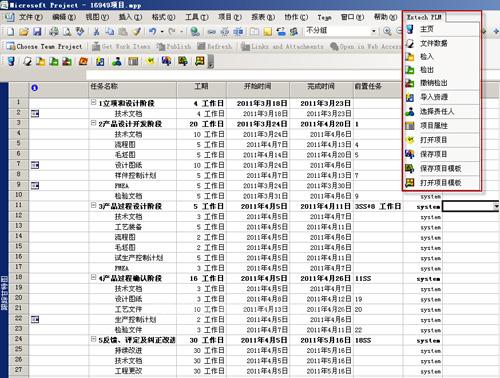Click the check-in folder icon in PLM toolbar

click(x=40, y=61)
